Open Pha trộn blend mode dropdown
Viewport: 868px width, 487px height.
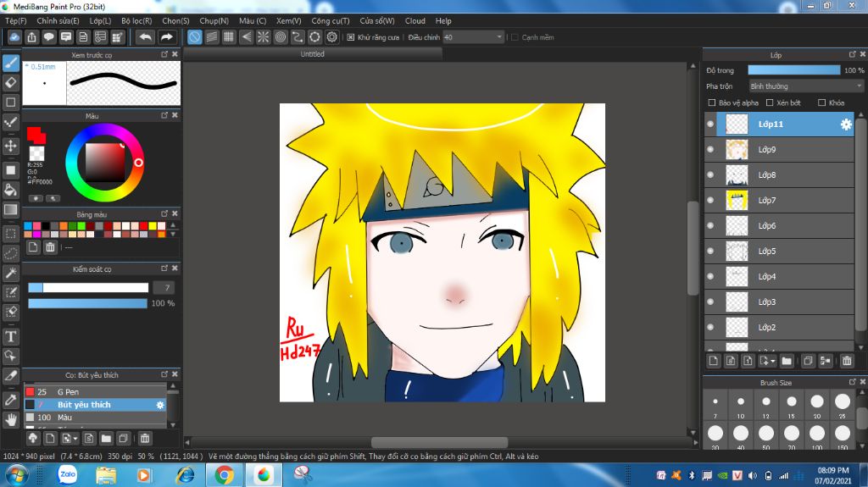tap(806, 86)
